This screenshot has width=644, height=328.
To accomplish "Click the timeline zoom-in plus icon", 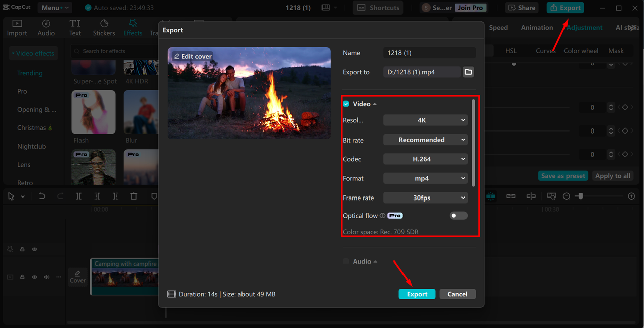I will tap(632, 196).
